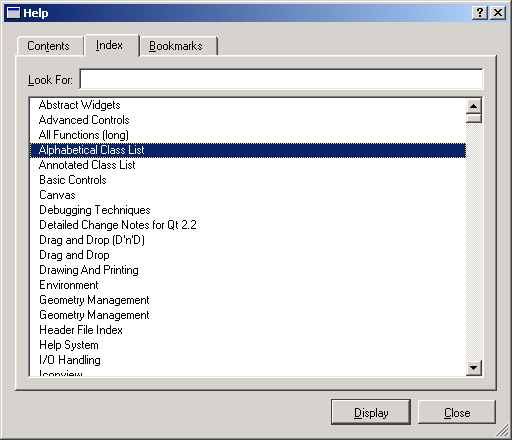Click the Help window icon in title bar
Image resolution: width=512 pixels, height=440 pixels.
[14, 13]
